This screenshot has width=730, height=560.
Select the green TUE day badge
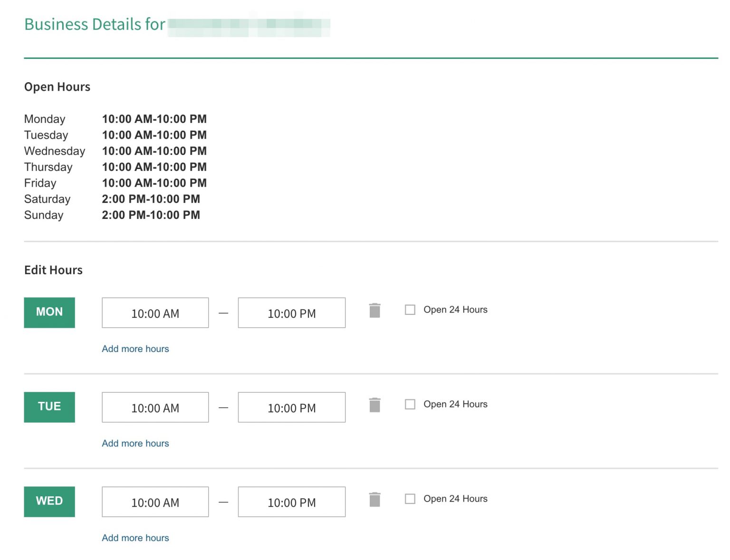click(x=49, y=407)
